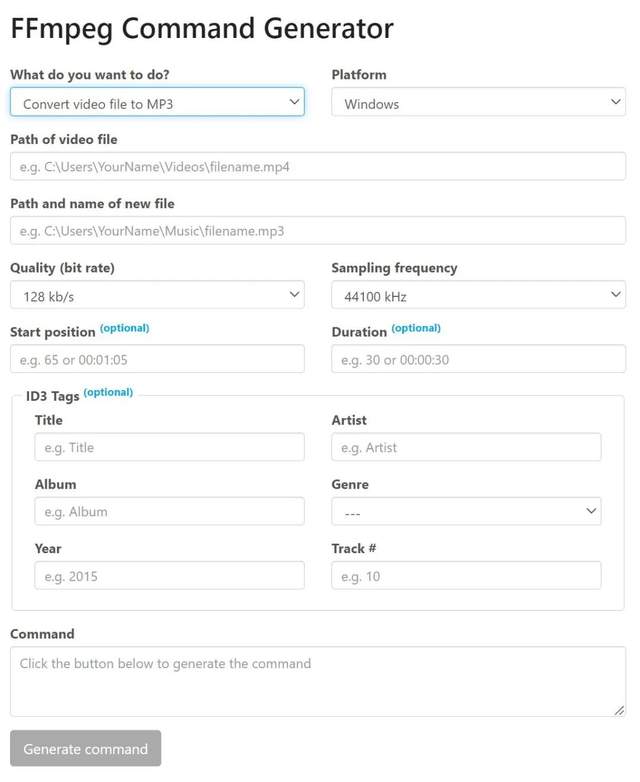Image resolution: width=640 pixels, height=782 pixels.
Task: Expand the Platform dropdown showing Windows
Action: [x=478, y=103]
